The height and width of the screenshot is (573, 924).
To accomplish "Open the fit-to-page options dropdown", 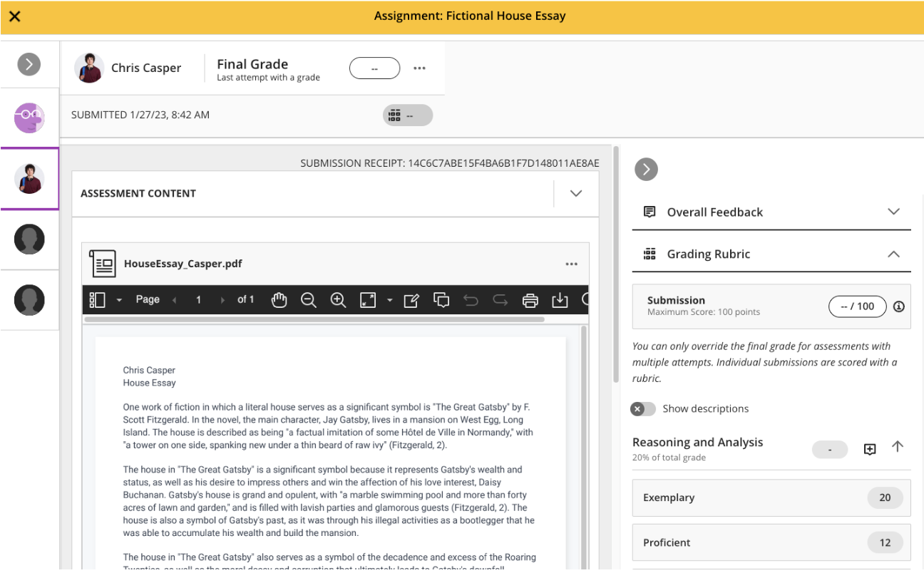I will point(390,300).
